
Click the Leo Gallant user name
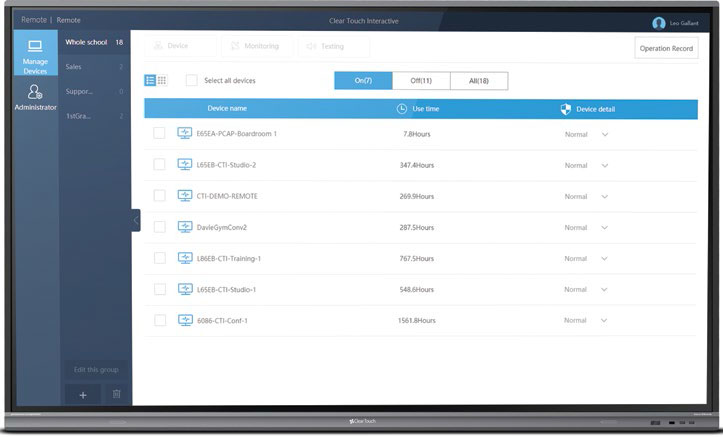684,23
